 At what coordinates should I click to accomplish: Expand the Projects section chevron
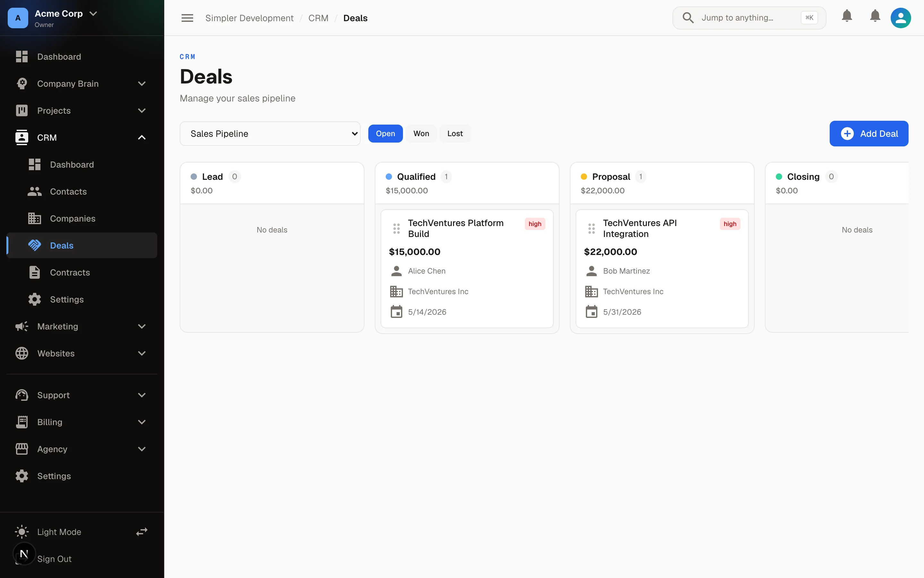click(142, 110)
